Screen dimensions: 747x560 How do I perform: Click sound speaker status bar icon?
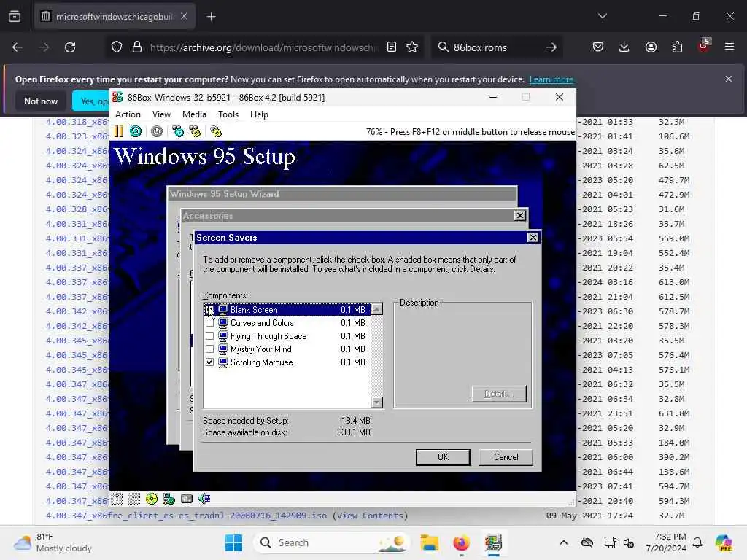204,499
